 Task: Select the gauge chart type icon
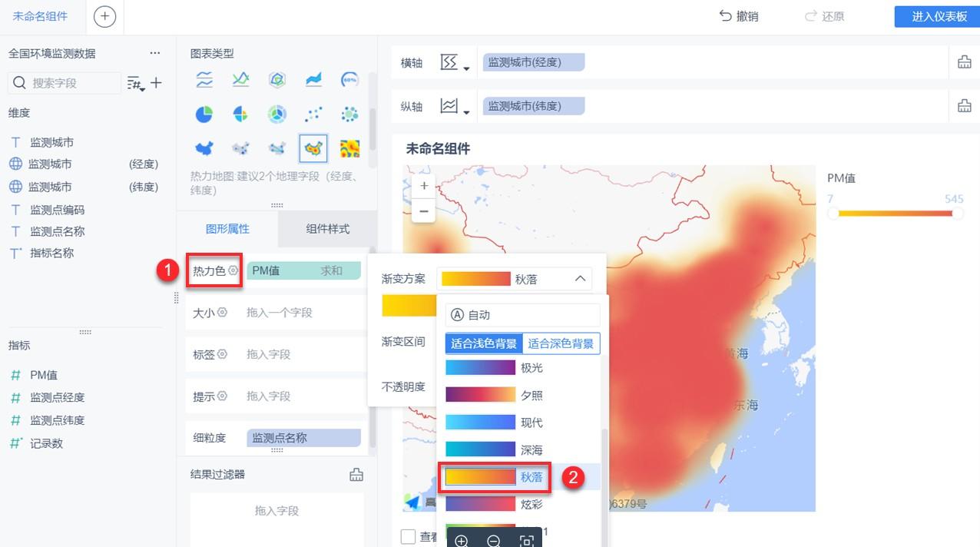(349, 79)
